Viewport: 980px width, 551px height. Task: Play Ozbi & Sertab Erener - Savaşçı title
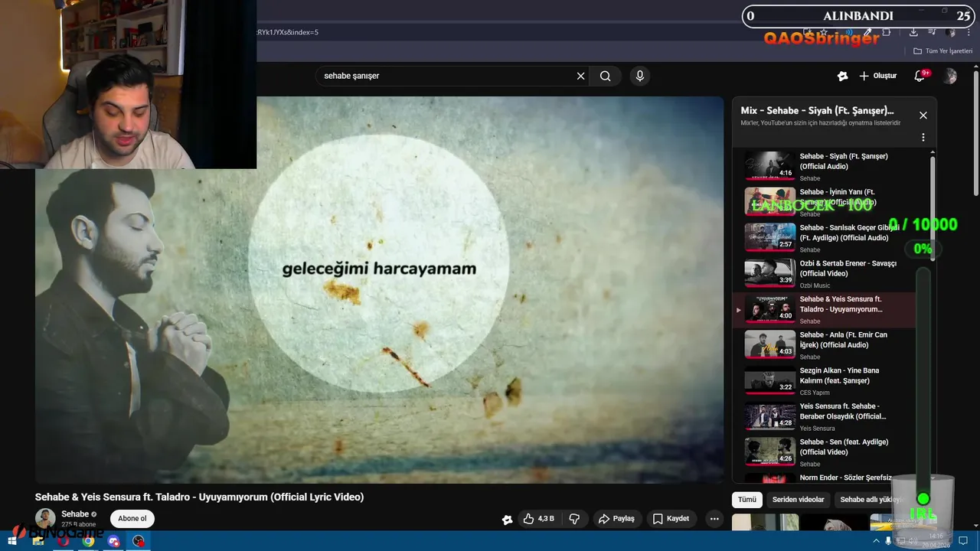point(848,268)
